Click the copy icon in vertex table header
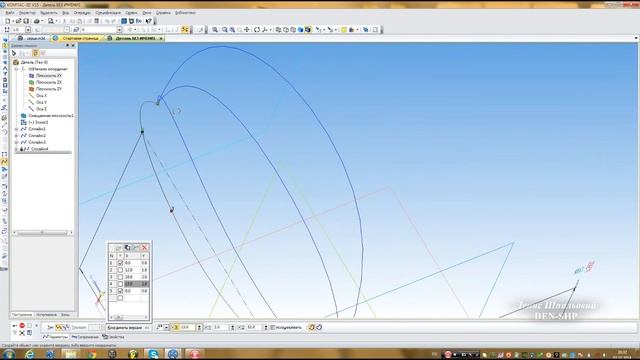The width and height of the screenshot is (640, 360). point(127,247)
